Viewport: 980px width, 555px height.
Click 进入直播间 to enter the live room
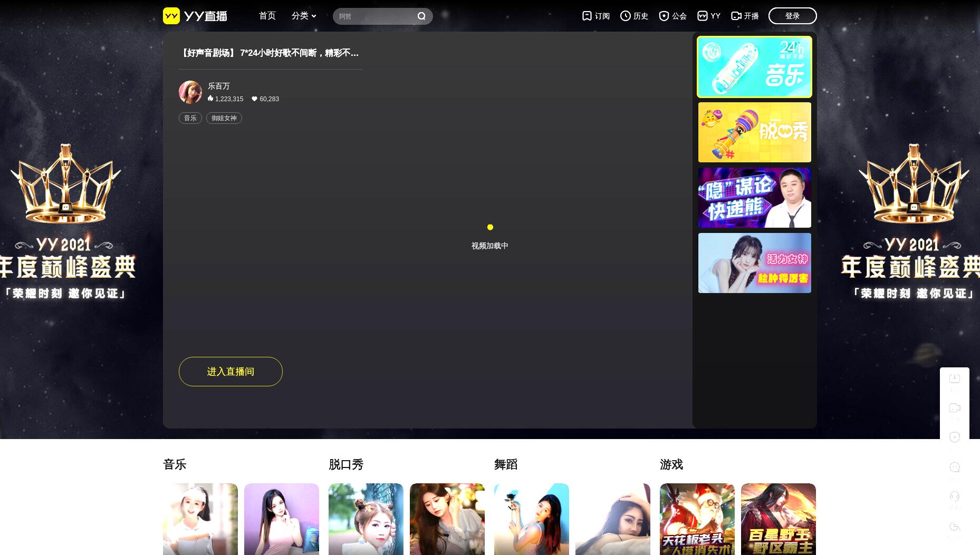tap(230, 372)
